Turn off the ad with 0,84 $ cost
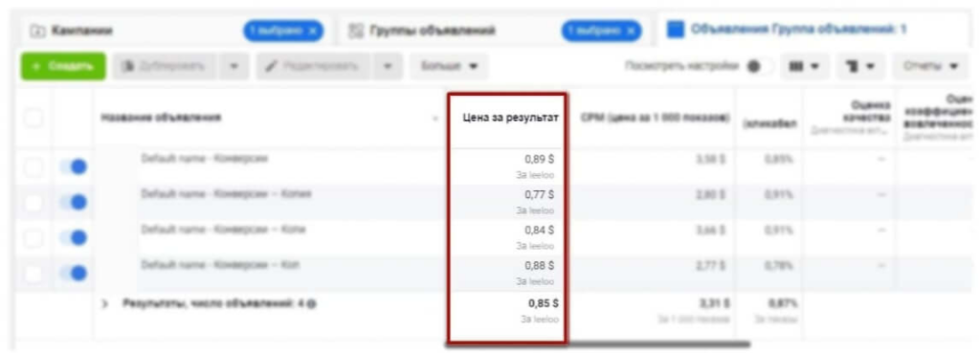Image resolution: width=980 pixels, height=353 pixels. (x=74, y=238)
